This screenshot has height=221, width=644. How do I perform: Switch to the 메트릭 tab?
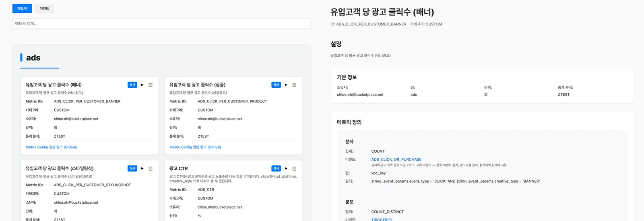22,8
